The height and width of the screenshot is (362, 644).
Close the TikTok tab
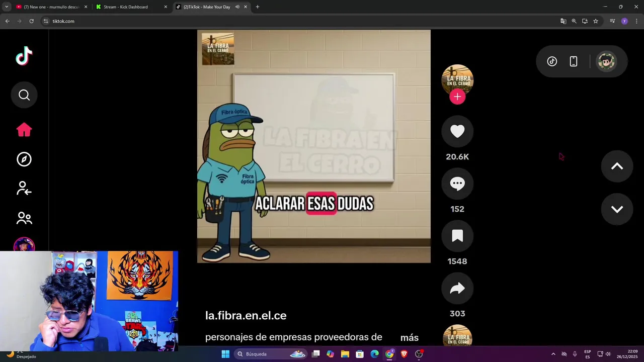[x=246, y=7]
